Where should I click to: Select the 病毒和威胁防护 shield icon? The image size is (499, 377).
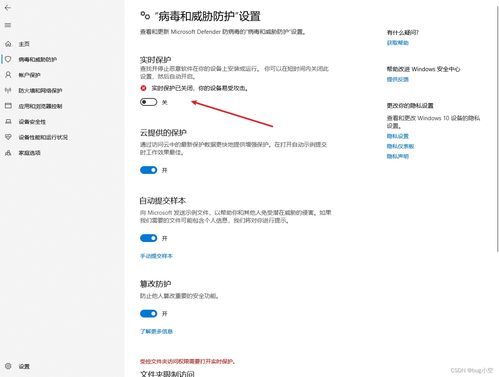coord(8,59)
